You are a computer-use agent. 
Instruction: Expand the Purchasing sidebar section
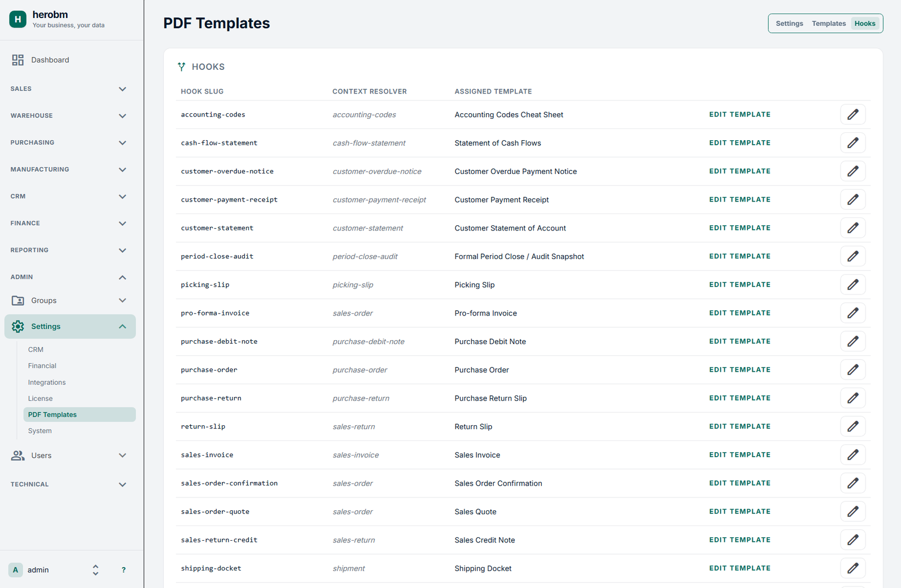pyautogui.click(x=122, y=142)
